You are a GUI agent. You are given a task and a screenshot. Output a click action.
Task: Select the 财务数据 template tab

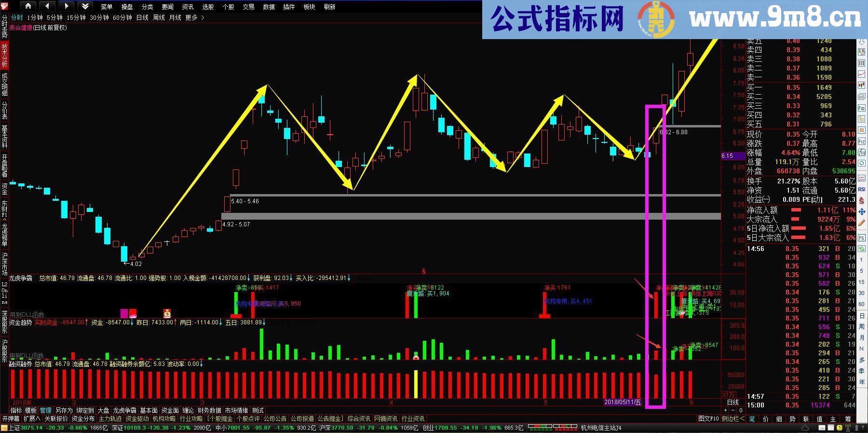[x=209, y=410]
